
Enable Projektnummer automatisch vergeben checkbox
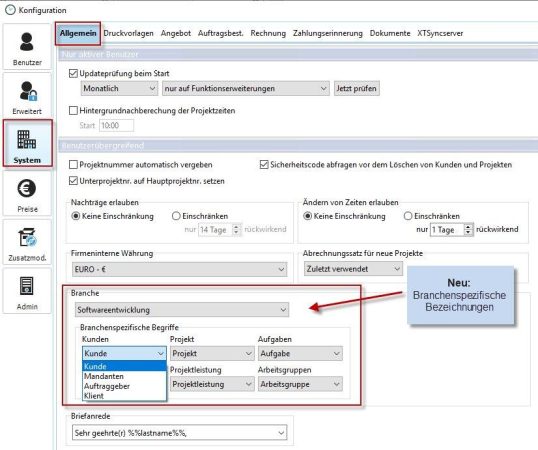pos(73,165)
